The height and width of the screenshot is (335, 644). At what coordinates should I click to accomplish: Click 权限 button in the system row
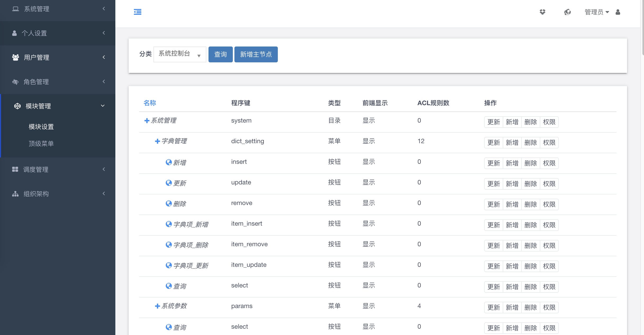[549, 122]
